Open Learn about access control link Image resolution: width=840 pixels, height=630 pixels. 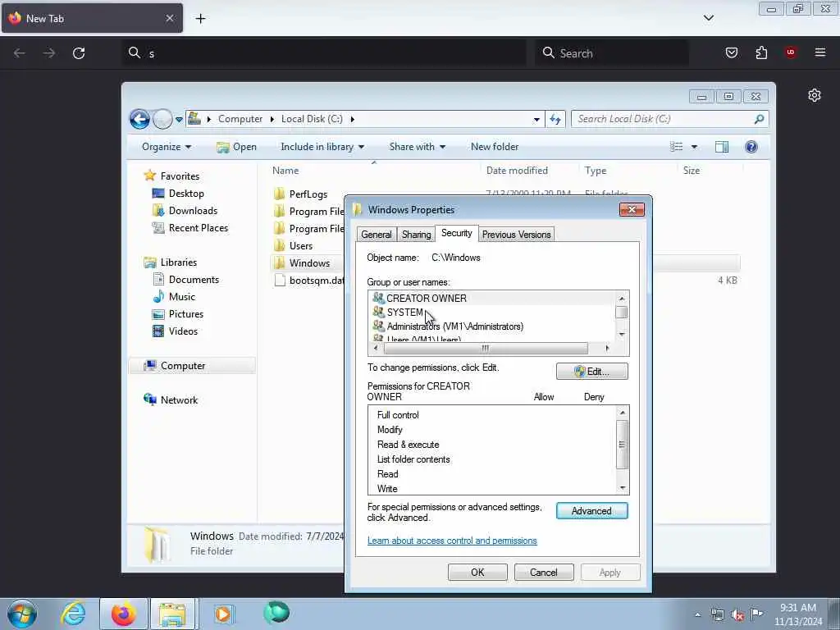point(452,541)
